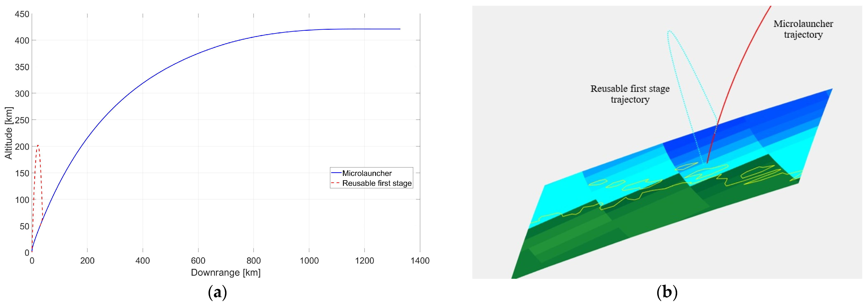Click the 0 tick on downrange axis
Screen dimensions: 868x306
32,260
